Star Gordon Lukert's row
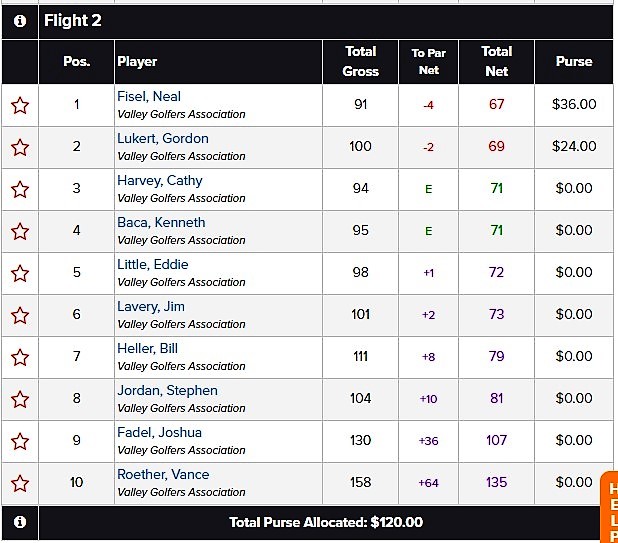 pos(20,147)
